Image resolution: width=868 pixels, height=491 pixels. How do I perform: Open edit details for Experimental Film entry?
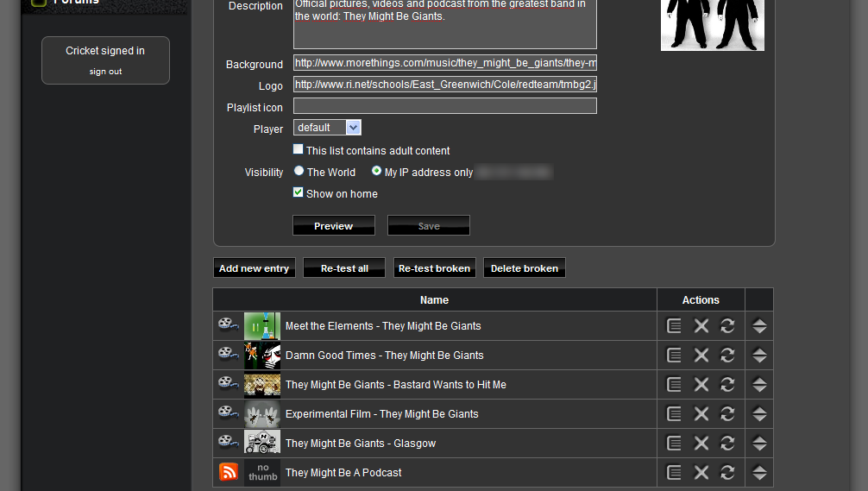pyautogui.click(x=675, y=414)
